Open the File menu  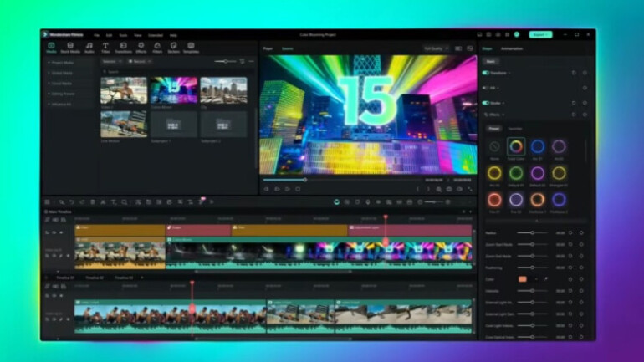[x=97, y=35]
